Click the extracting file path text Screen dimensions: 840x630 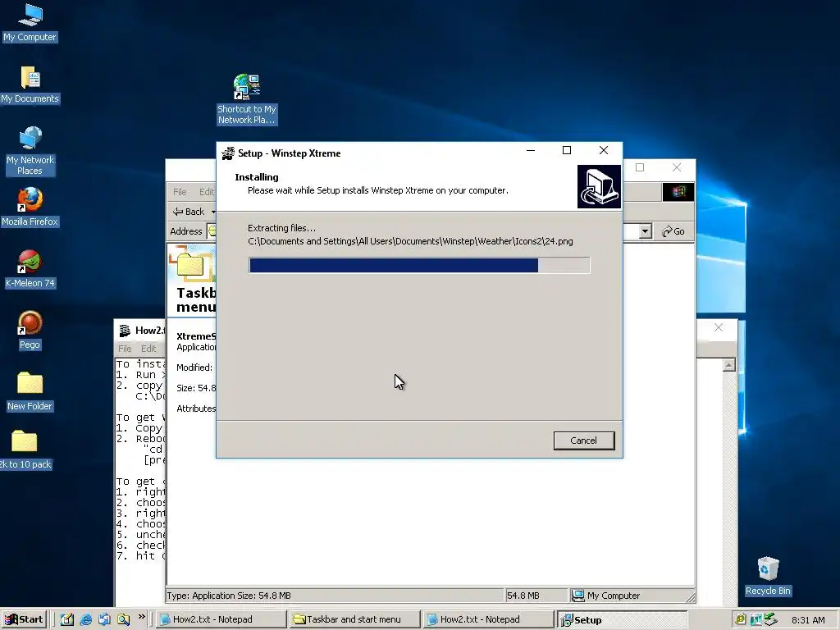pos(410,241)
